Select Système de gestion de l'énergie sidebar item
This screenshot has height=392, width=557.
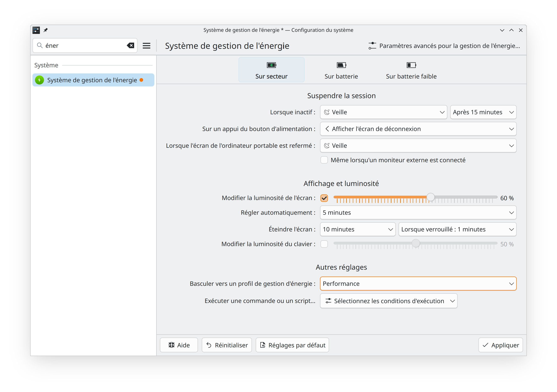93,80
